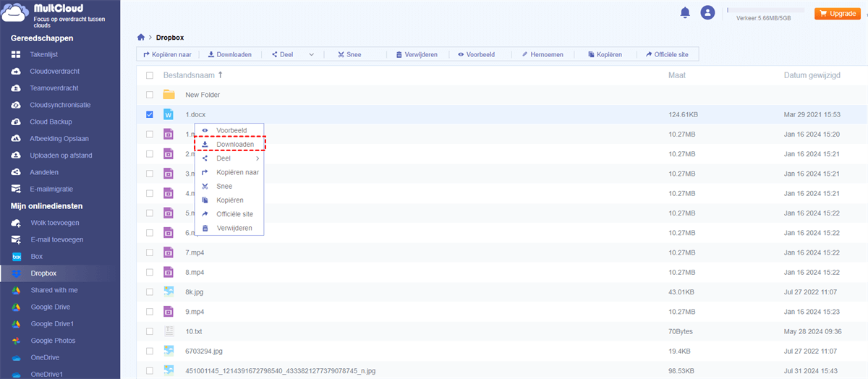The image size is (868, 379).
Task: Click the 10.txt text file icon
Action: (x=169, y=331)
